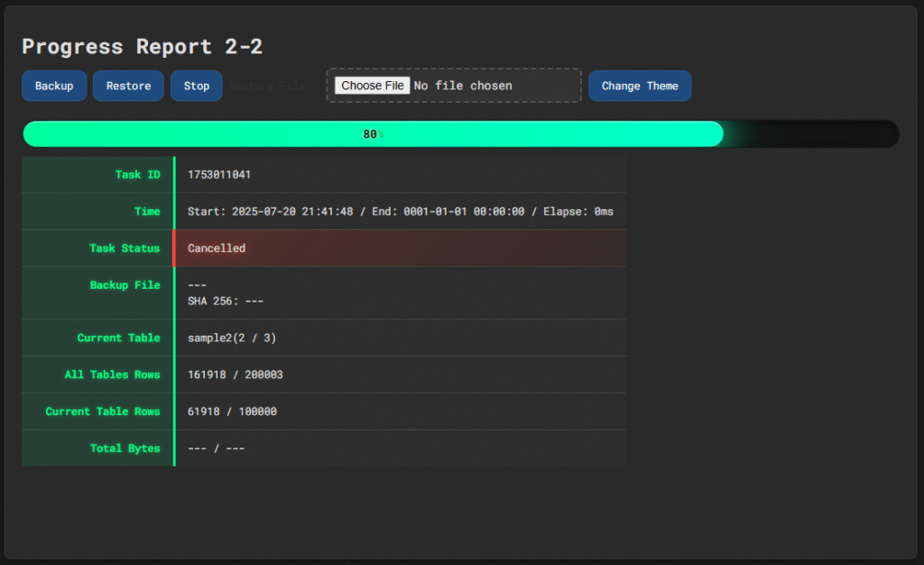The height and width of the screenshot is (565, 924).
Task: Open the Choose File picker
Action: click(x=373, y=86)
